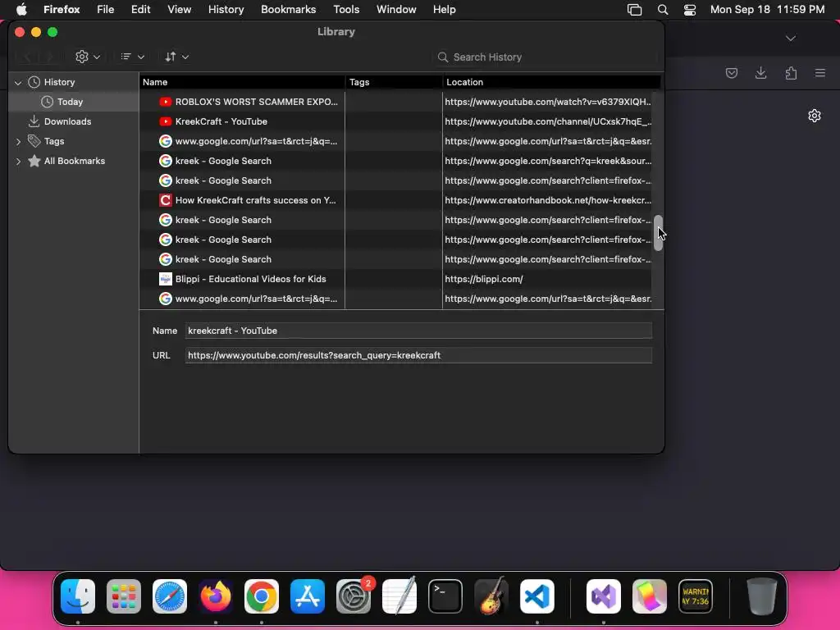The width and height of the screenshot is (840, 630).
Task: Click the https://blippi.com/ location cell
Action: (484, 279)
